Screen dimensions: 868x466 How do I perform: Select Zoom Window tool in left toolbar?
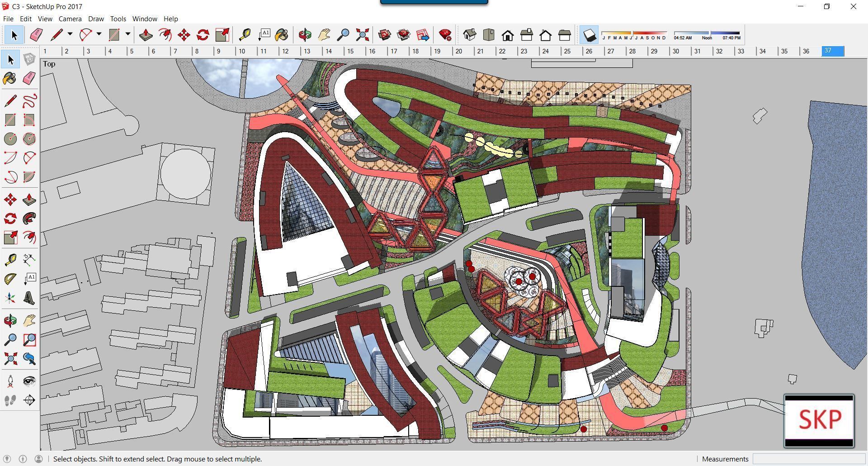click(x=29, y=339)
